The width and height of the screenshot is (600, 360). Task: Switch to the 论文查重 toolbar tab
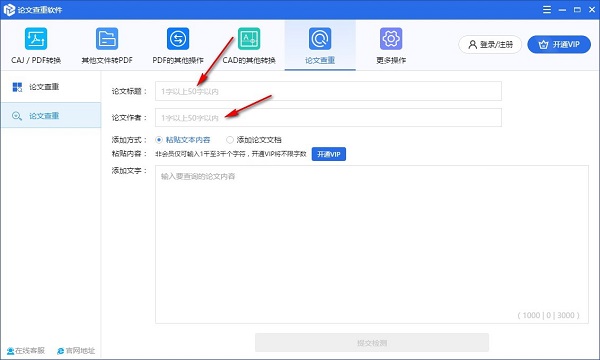[x=320, y=46]
